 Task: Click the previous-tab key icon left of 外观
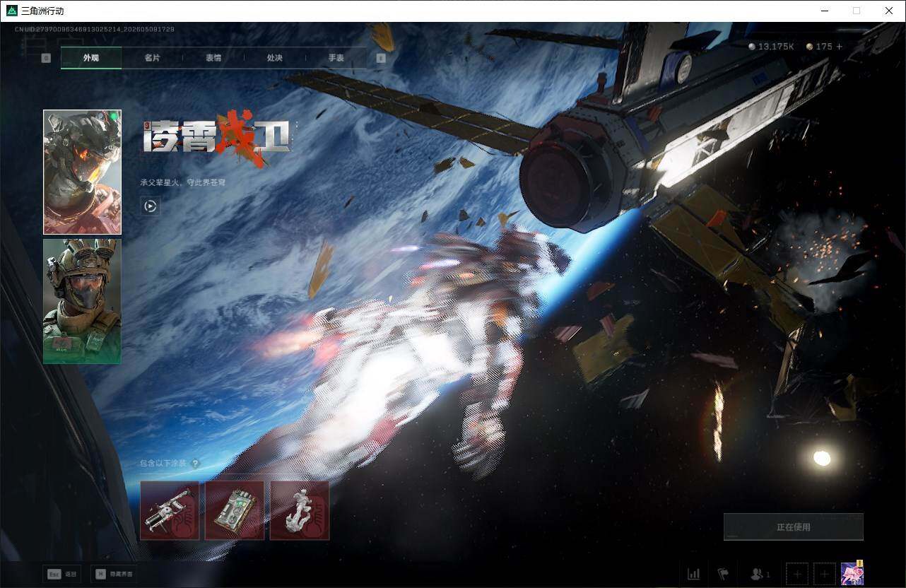(46, 58)
